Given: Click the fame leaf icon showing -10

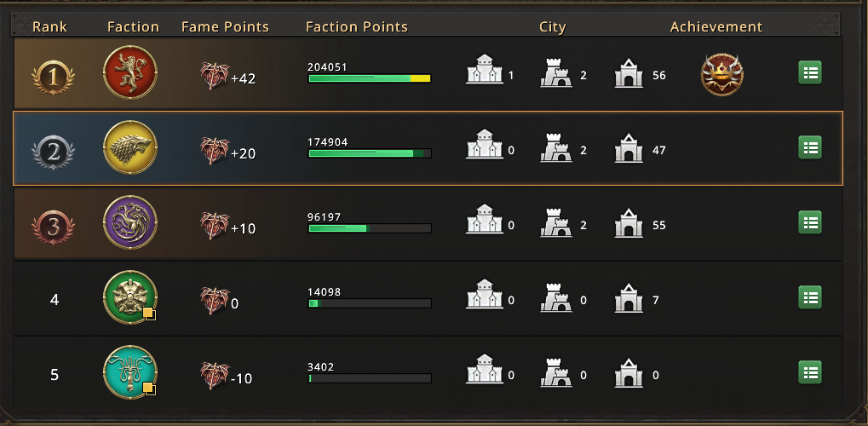Looking at the screenshot, I should click(214, 375).
